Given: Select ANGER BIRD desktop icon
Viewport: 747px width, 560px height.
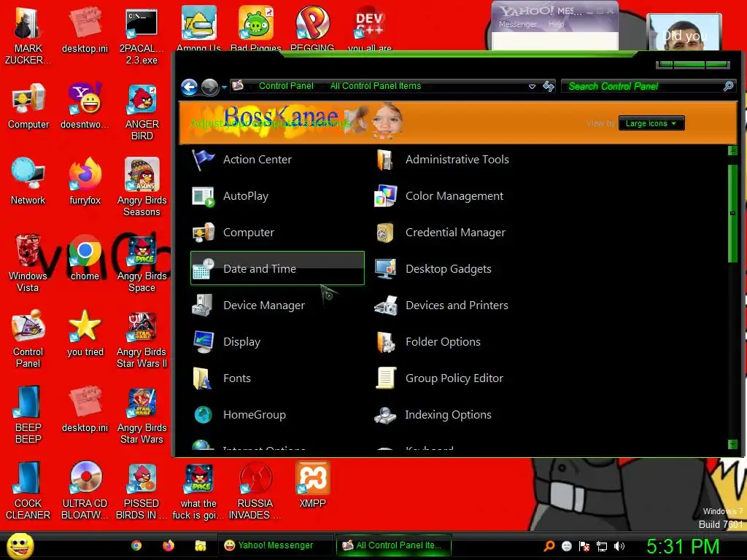Looking at the screenshot, I should 142,112.
